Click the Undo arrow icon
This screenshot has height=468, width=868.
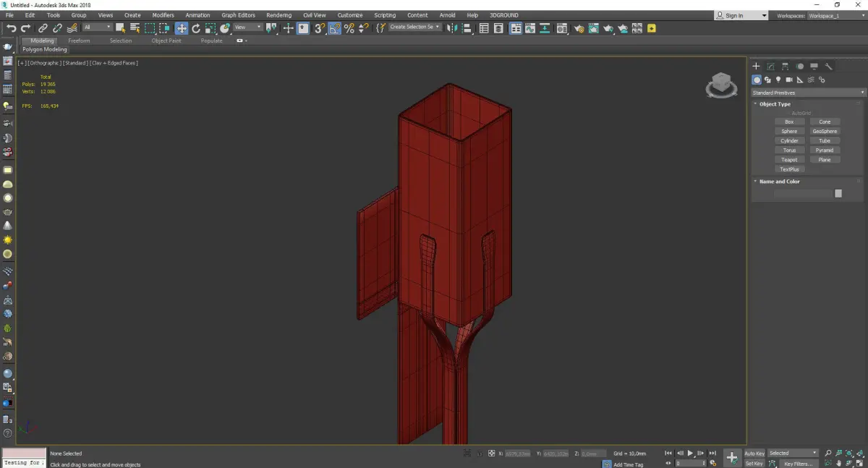click(x=11, y=28)
